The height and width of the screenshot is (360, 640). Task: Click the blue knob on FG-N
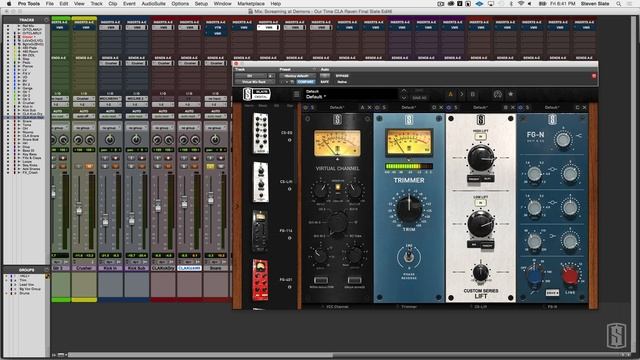pos(534,276)
